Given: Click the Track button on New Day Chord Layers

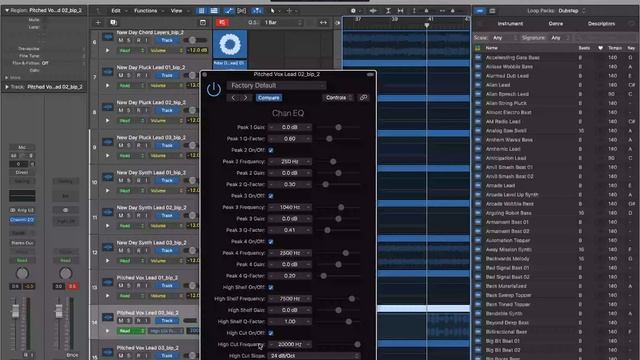Looking at the screenshot, I should [167, 40].
